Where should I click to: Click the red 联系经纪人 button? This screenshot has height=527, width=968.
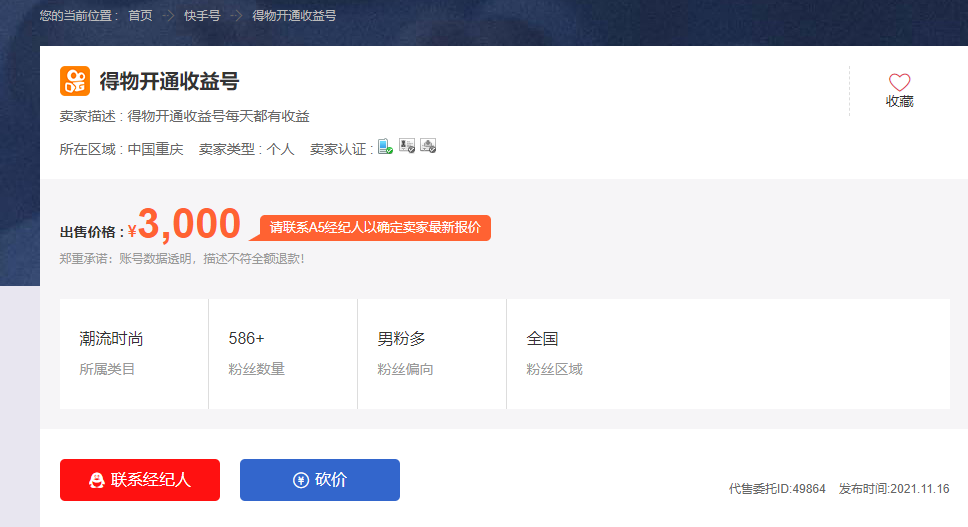[x=140, y=480]
